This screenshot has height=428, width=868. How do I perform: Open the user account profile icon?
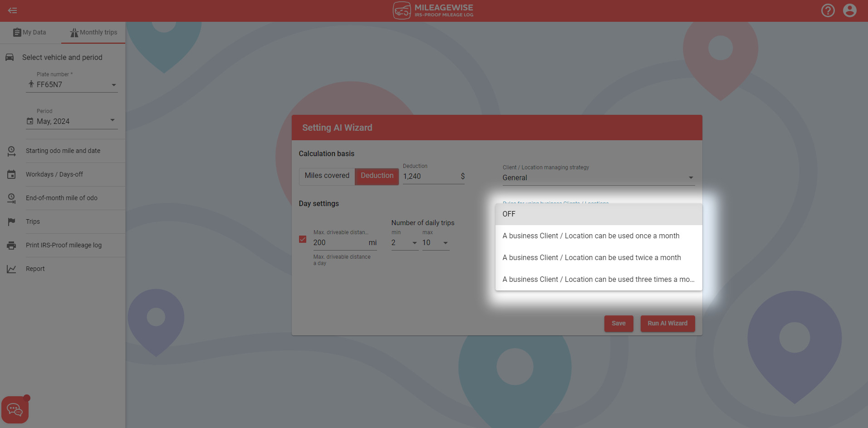[x=849, y=10]
